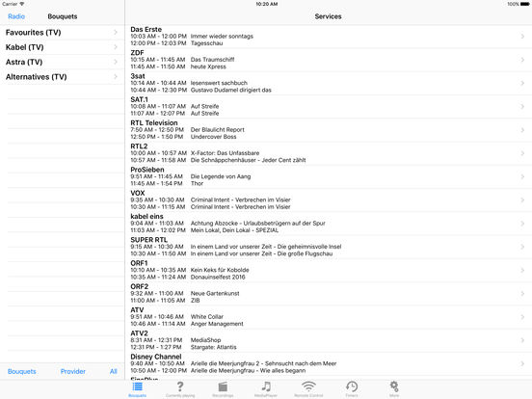This screenshot has height=399, width=532.
Task: Select the ORF2 channel name
Action: pyautogui.click(x=140, y=287)
